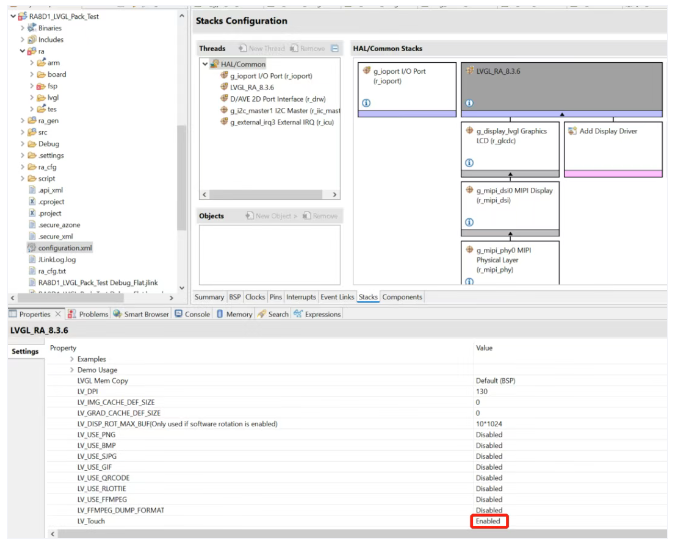Image resolution: width=674 pixels, height=544 pixels.
Task: Click HAL/Common thread icon in Threads list
Action: pyautogui.click(x=214, y=64)
